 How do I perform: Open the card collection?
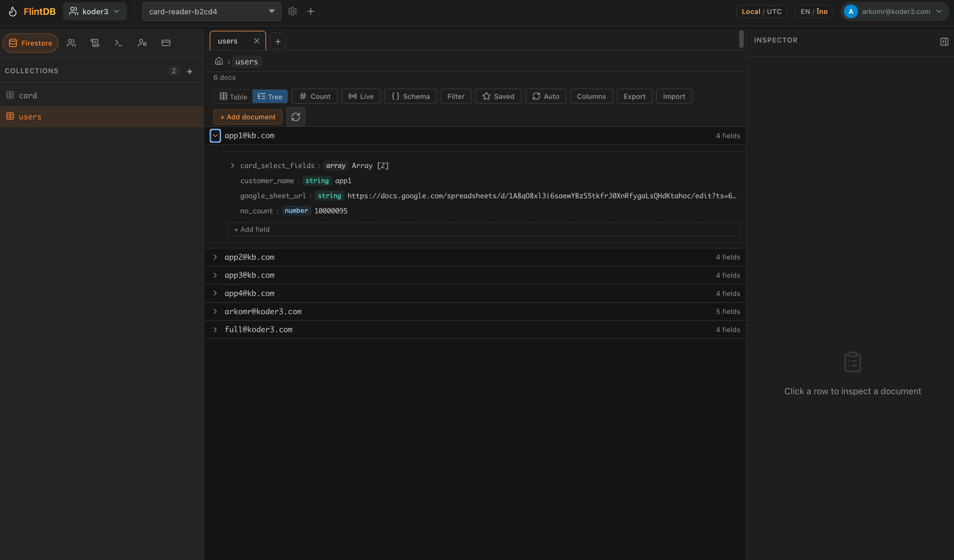click(x=102, y=95)
